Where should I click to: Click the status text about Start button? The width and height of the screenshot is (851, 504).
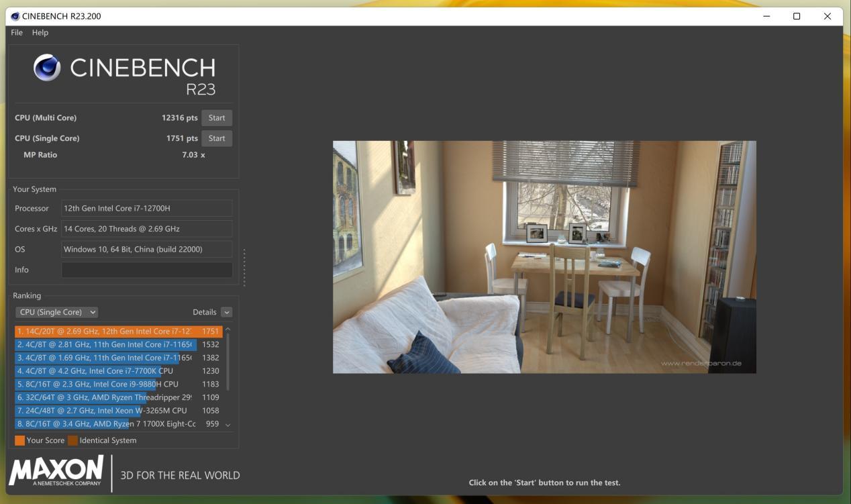pyautogui.click(x=544, y=483)
